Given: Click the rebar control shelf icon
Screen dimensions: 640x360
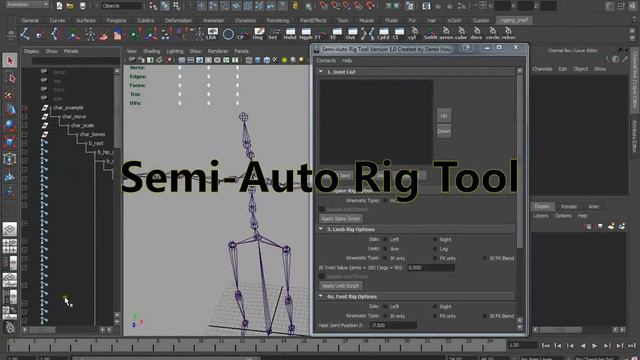Looking at the screenshot, I should coord(508,34).
